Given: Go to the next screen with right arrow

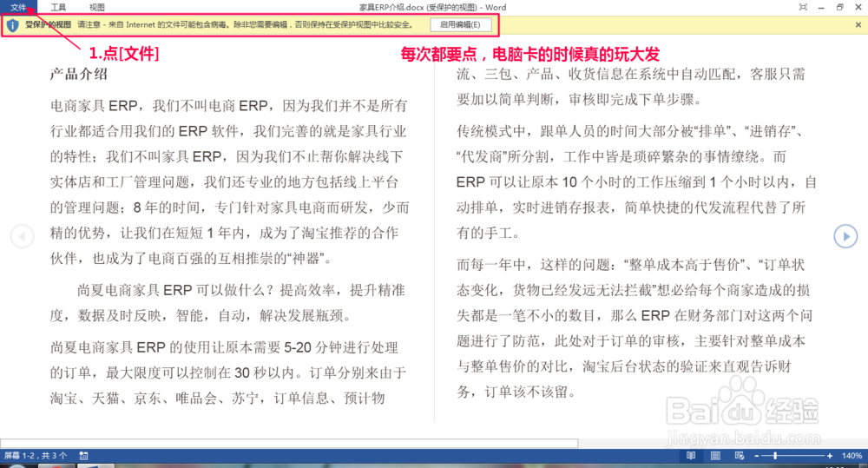Looking at the screenshot, I should coord(845,236).
